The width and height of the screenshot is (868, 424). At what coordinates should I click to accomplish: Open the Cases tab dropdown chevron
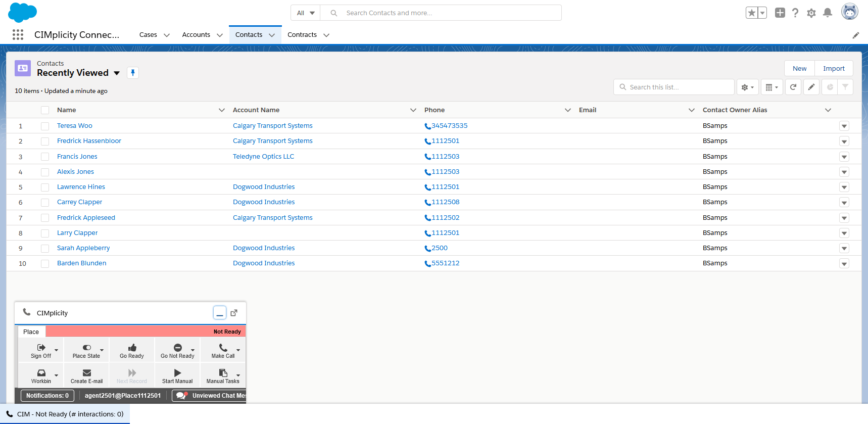[167, 35]
